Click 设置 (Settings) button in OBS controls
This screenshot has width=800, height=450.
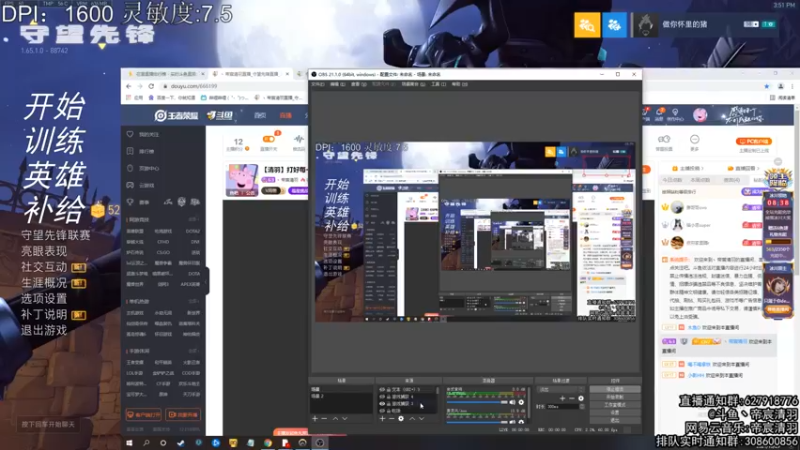(615, 412)
